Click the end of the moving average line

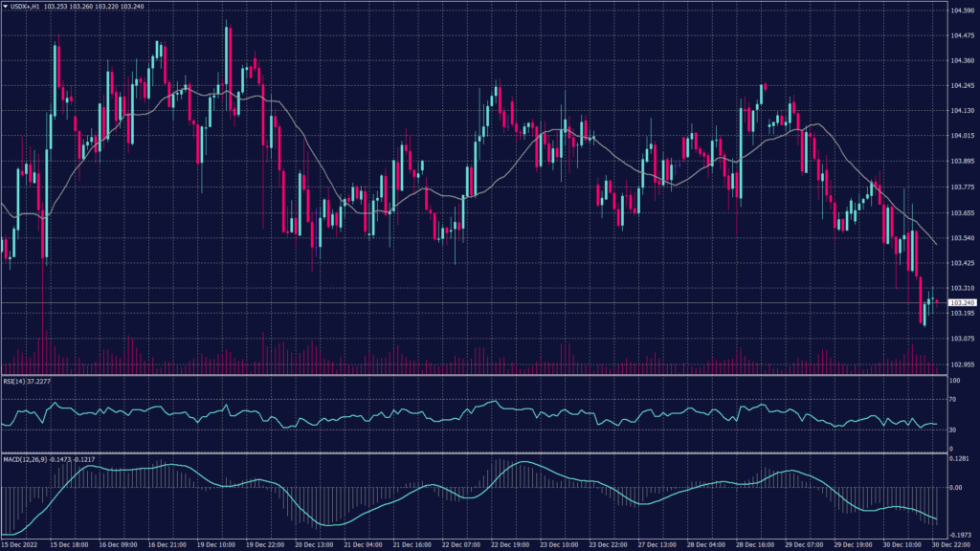click(936, 245)
